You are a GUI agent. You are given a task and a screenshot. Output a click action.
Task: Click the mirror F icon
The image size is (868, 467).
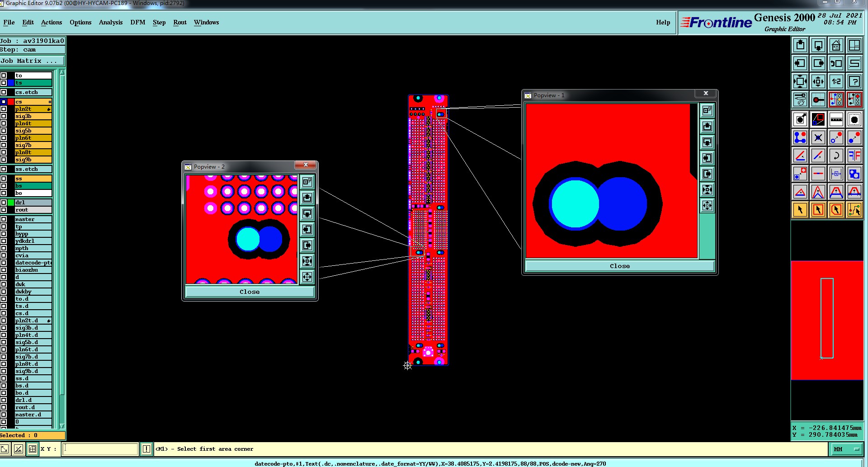click(x=854, y=156)
